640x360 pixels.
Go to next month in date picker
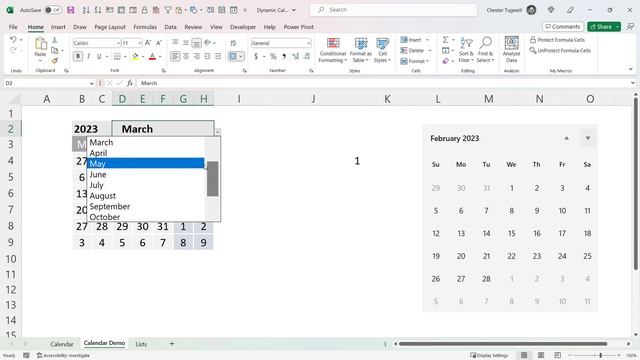coord(588,138)
